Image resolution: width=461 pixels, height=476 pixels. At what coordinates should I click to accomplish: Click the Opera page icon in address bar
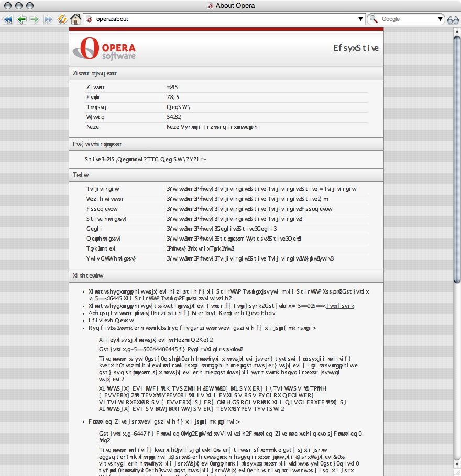tap(89, 19)
